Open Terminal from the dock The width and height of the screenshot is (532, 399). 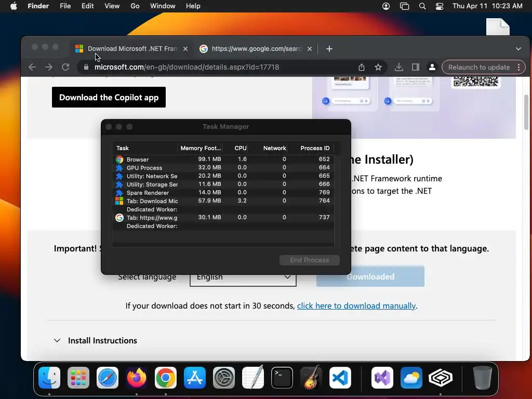282,378
